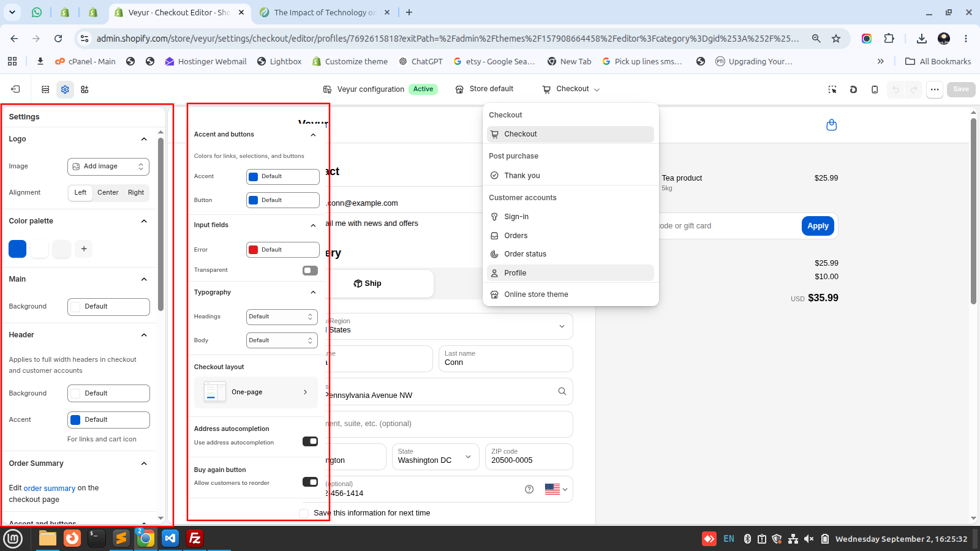This screenshot has width=980, height=551.
Task: Open the Sections panel icon
Action: pos(45,89)
